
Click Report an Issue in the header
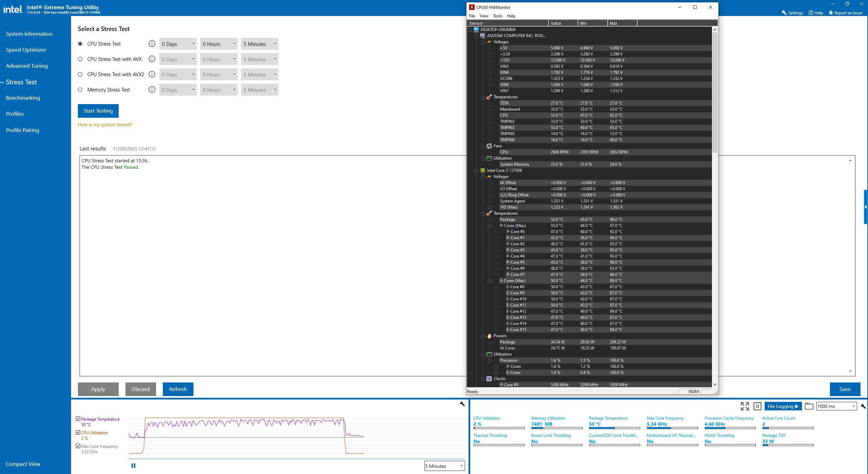846,13
